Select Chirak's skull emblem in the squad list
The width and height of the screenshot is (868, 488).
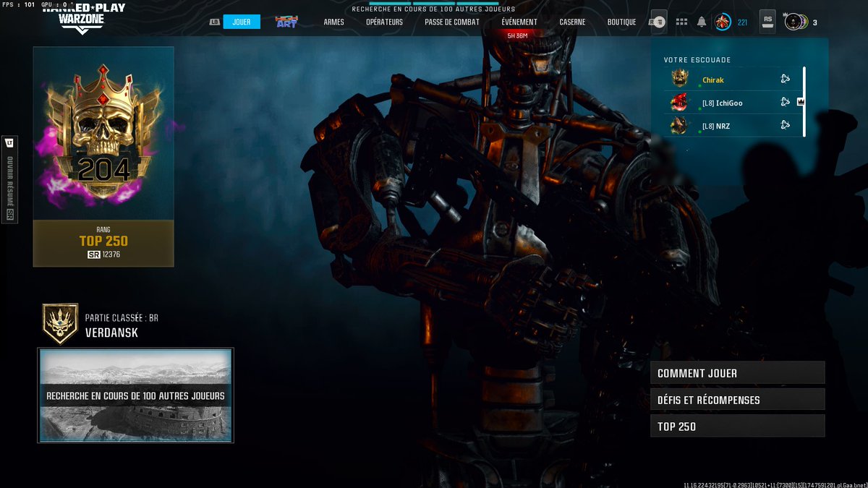[x=679, y=79]
